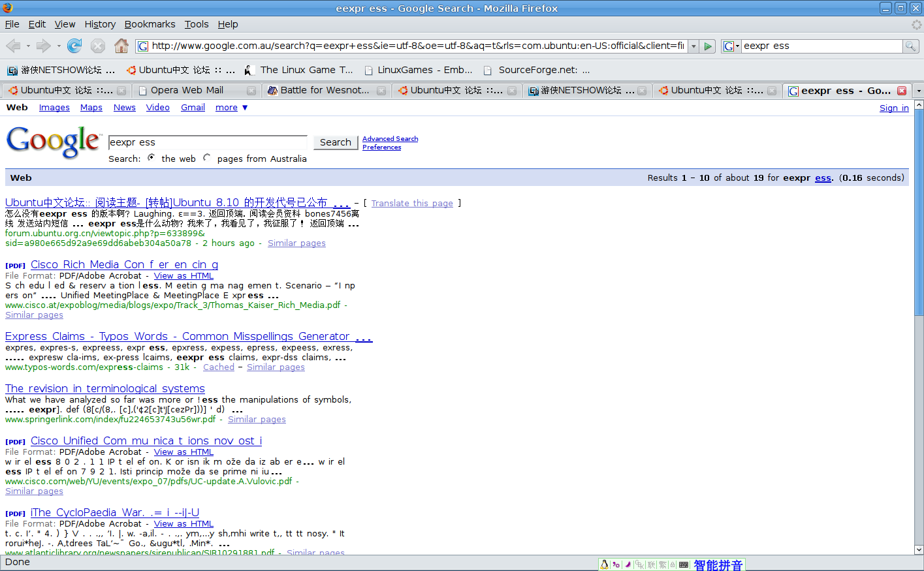Click the 智能拼音 input method label
Image resolution: width=924 pixels, height=571 pixels.
pos(718,565)
